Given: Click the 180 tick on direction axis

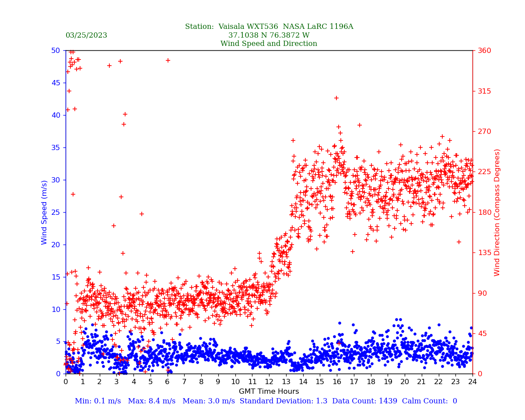Looking at the screenshot, I should pos(484,212).
